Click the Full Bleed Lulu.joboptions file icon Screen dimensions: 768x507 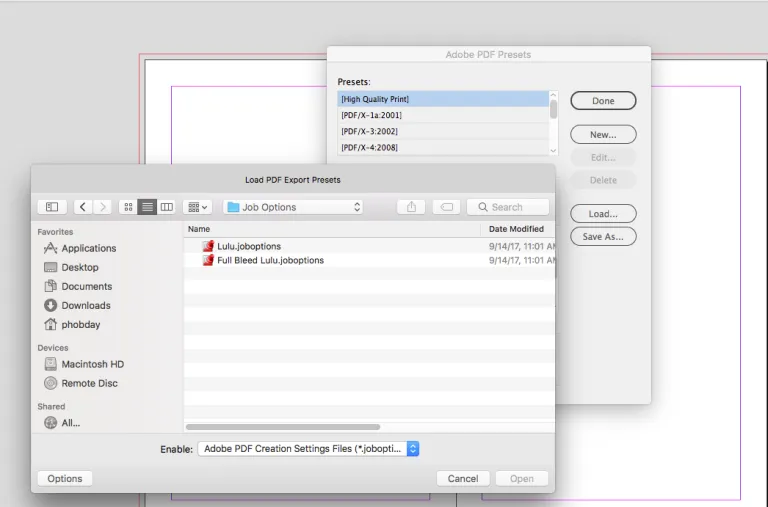coord(208,260)
